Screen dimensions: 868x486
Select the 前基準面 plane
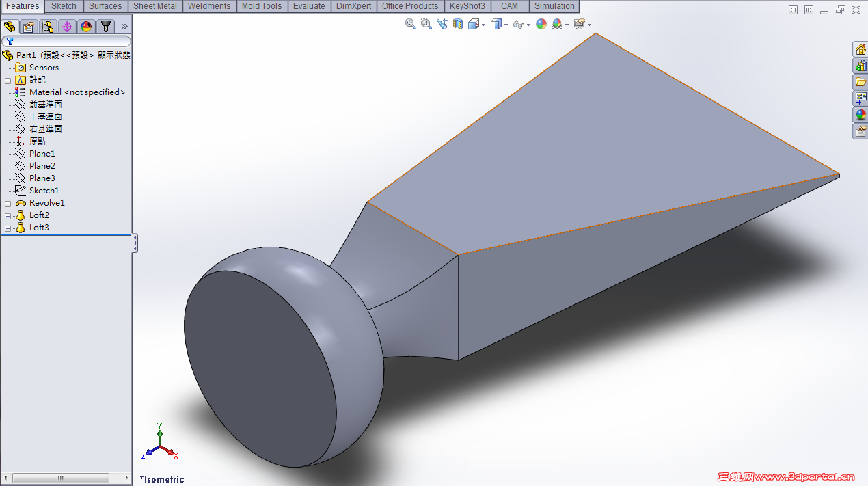click(38, 105)
